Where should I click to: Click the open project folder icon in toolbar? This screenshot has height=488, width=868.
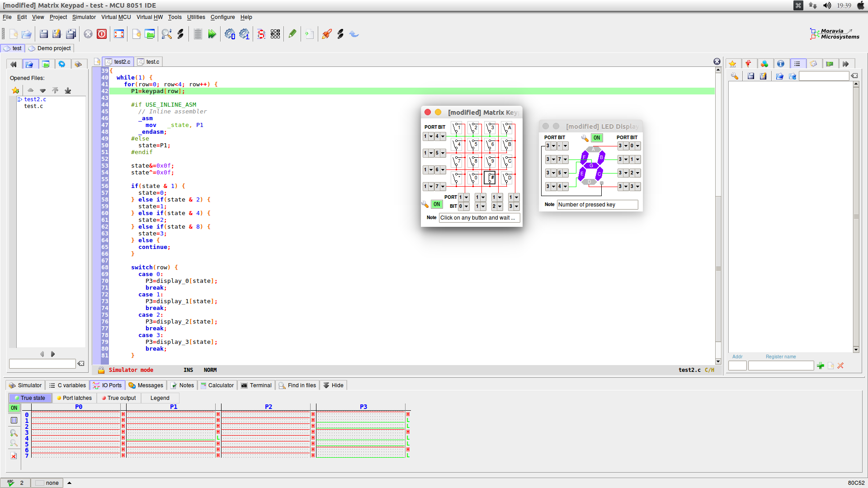[x=150, y=34]
